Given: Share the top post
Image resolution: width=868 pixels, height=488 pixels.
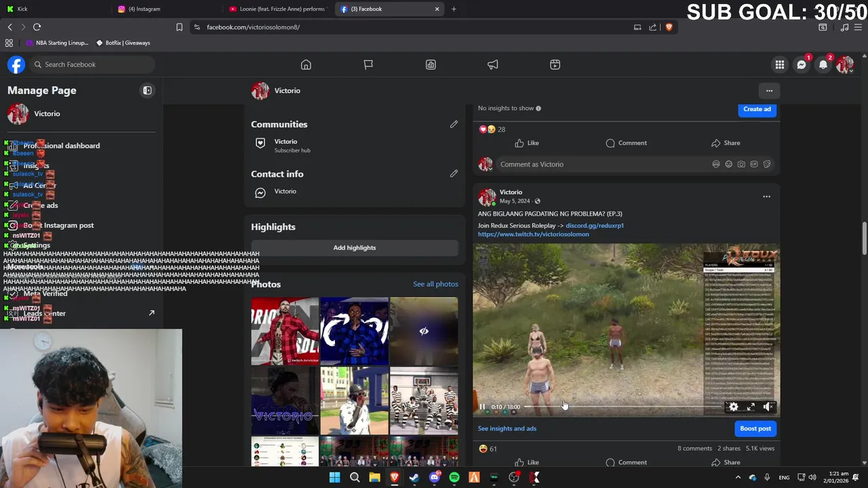Looking at the screenshot, I should point(726,143).
